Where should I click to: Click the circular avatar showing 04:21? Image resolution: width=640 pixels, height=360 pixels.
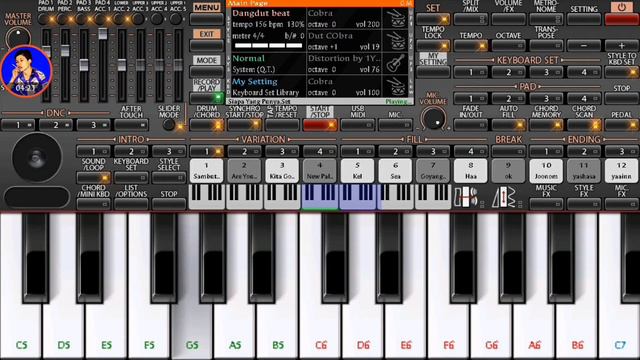point(27,71)
